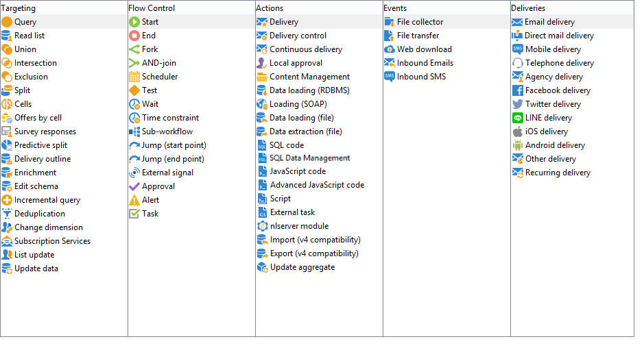Click Jump (start point) label

coord(174,145)
